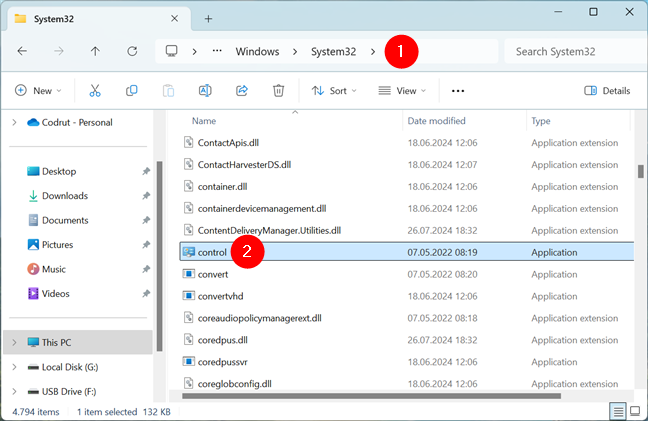Select This PC in the sidebar
Screen dimensions: 648x421
coord(78,342)
